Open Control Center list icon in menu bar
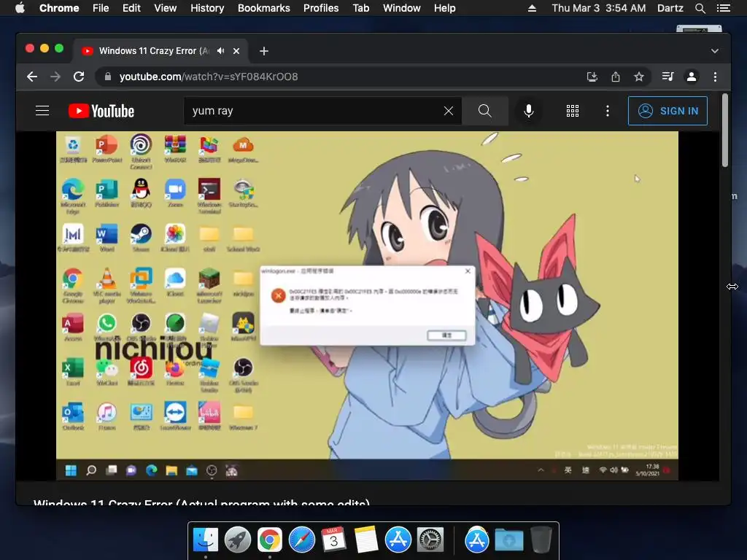Screen dimensions: 747x560 pyautogui.click(x=723, y=8)
